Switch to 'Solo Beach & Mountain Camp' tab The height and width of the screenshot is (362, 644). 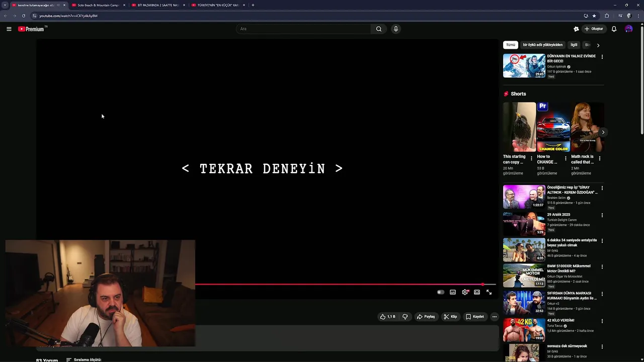coord(99,5)
